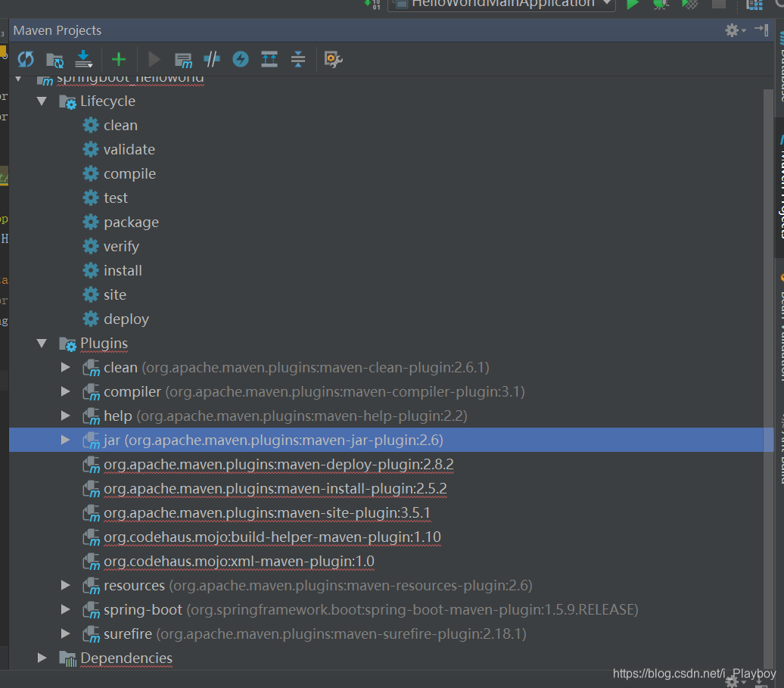Image resolution: width=784 pixels, height=688 pixels.
Task: Expand the help plugin node
Action: click(65, 416)
